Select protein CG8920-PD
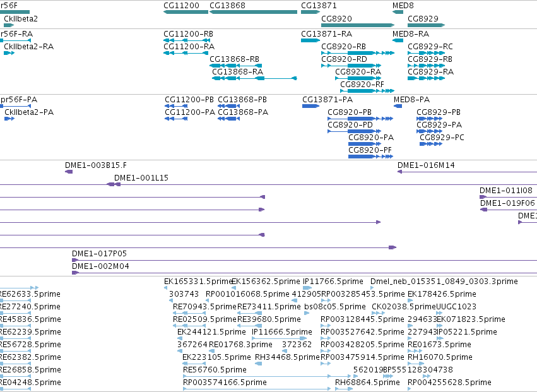 [x=355, y=131]
